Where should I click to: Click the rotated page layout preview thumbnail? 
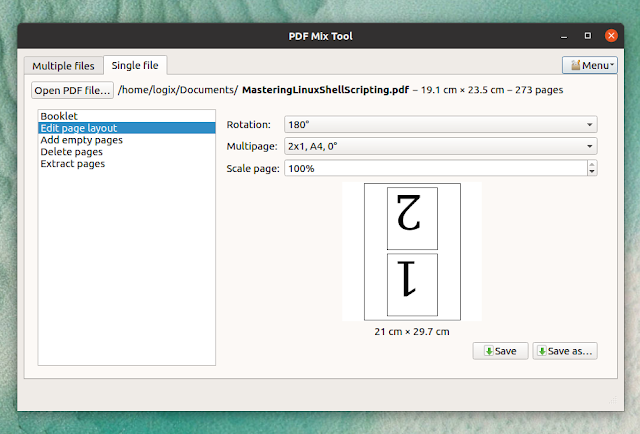[412, 251]
